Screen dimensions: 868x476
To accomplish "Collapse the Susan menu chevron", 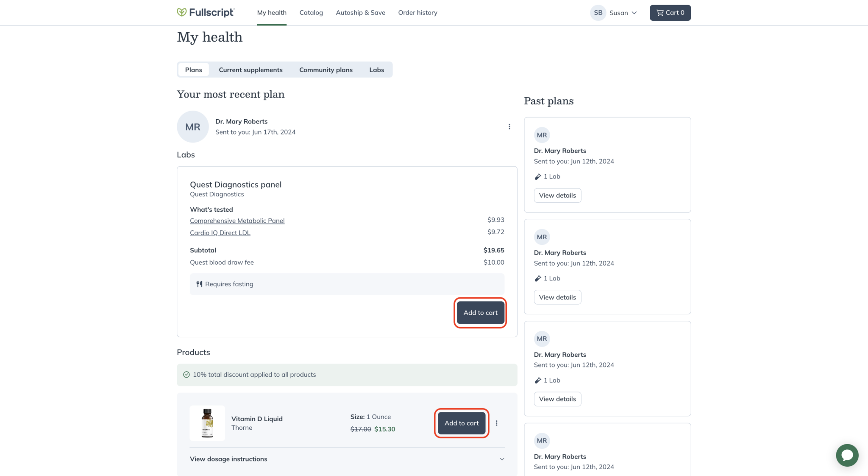I will click(x=633, y=13).
